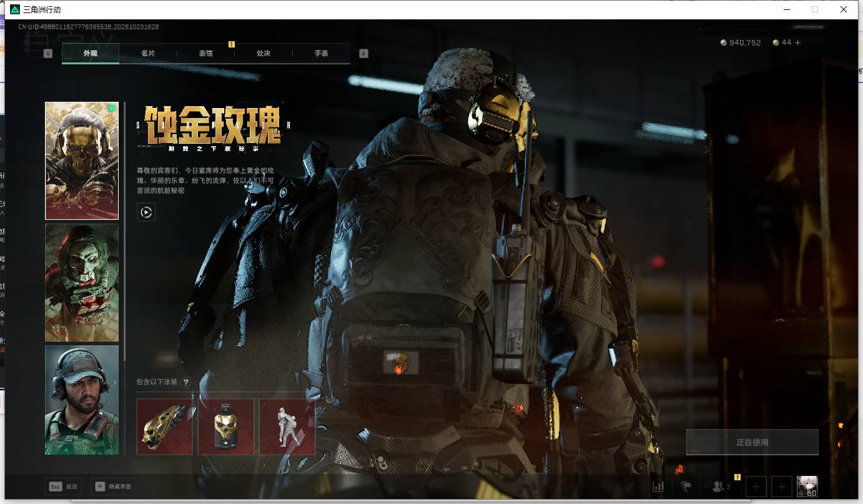Click the skin list scrollbar
This screenshot has width=863, height=504.
(x=125, y=231)
